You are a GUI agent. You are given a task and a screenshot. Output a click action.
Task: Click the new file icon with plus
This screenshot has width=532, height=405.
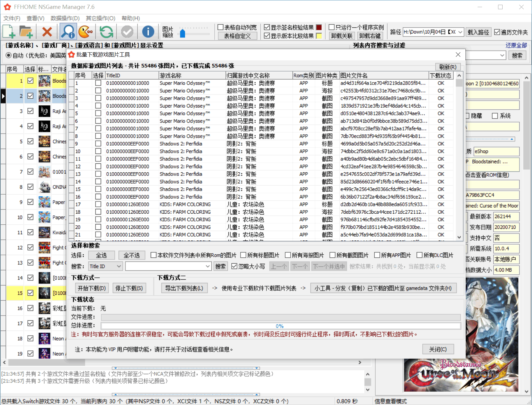pyautogui.click(x=9, y=32)
